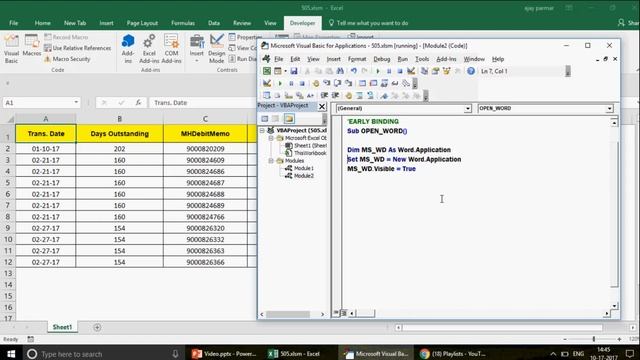The image size is (640, 360).
Task: Click the Excel formula bar field
Action: [202, 102]
